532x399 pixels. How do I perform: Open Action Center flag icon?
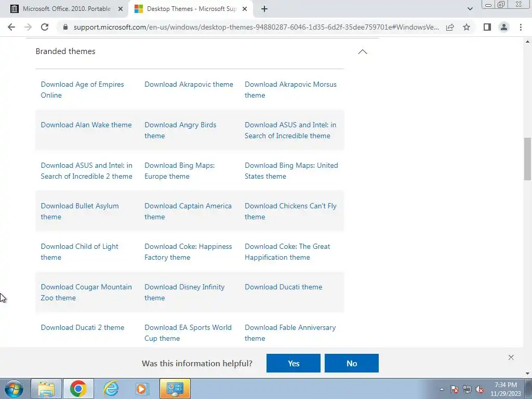(x=455, y=389)
